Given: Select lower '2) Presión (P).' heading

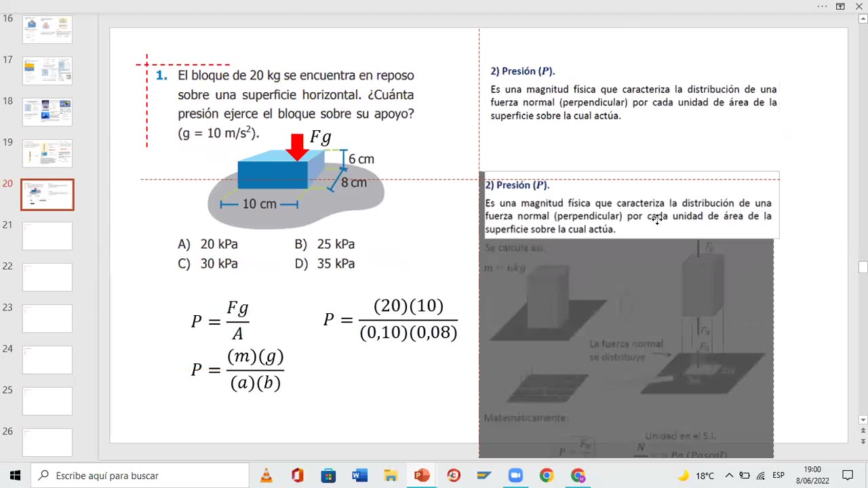Looking at the screenshot, I should (517, 185).
